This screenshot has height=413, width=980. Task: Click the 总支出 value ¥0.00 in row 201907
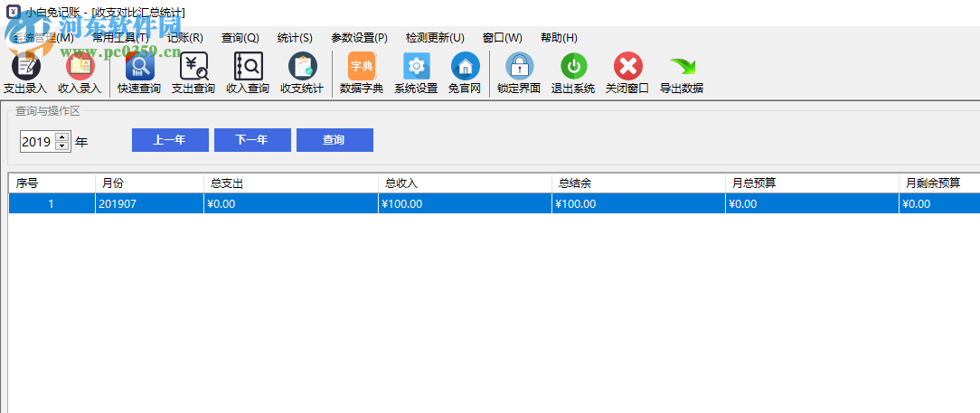291,203
